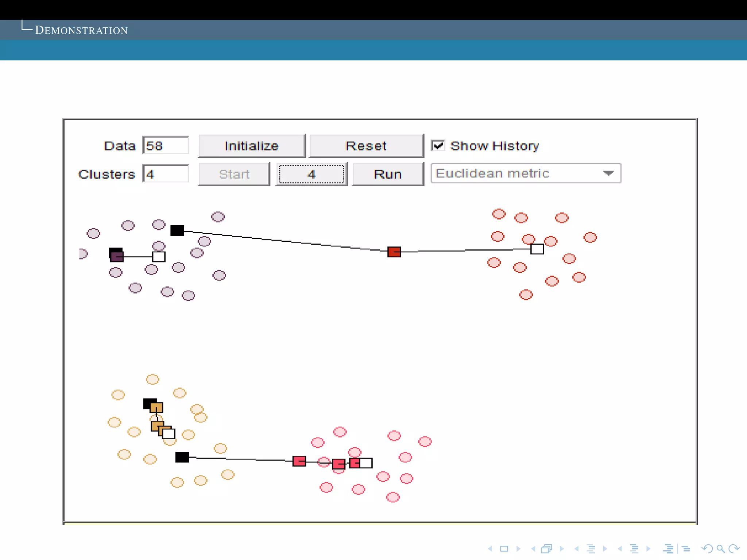
Task: Click the slide rectangle navigation icon
Action: [504, 549]
